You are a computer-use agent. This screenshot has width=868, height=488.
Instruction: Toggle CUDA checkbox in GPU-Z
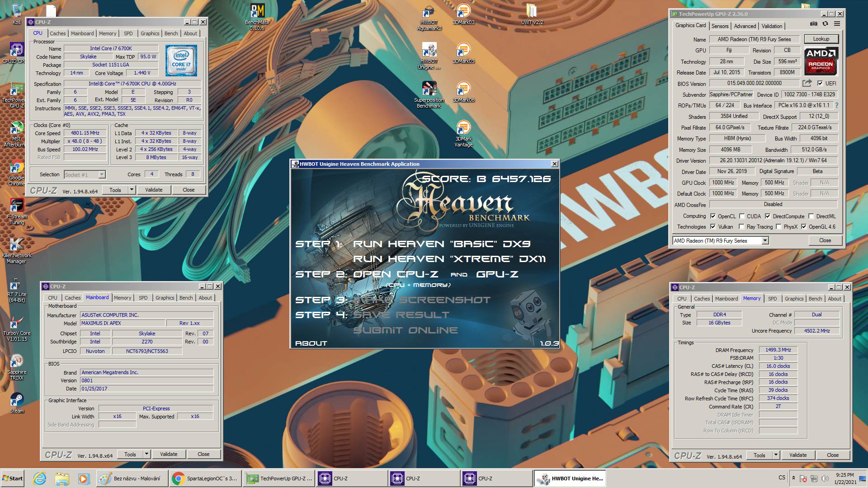coord(742,216)
